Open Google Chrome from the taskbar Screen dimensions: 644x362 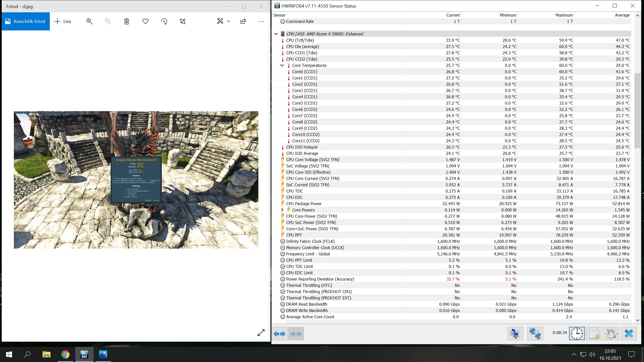tap(65, 354)
